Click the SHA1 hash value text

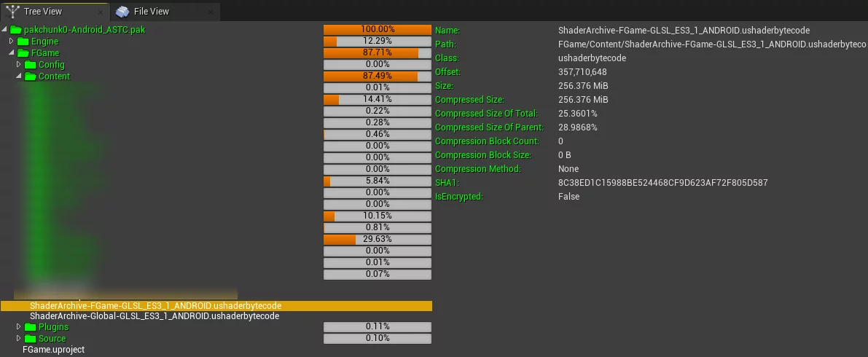(662, 183)
